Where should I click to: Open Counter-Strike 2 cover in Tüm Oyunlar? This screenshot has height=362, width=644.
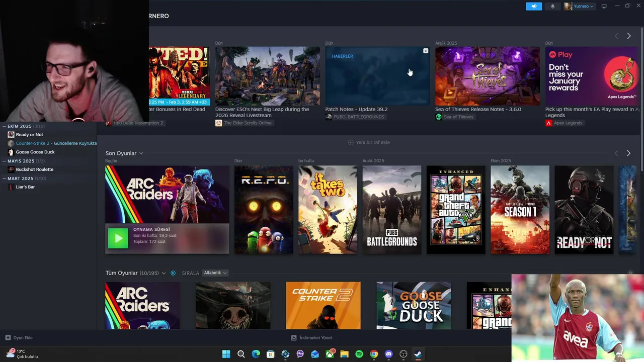(323, 306)
